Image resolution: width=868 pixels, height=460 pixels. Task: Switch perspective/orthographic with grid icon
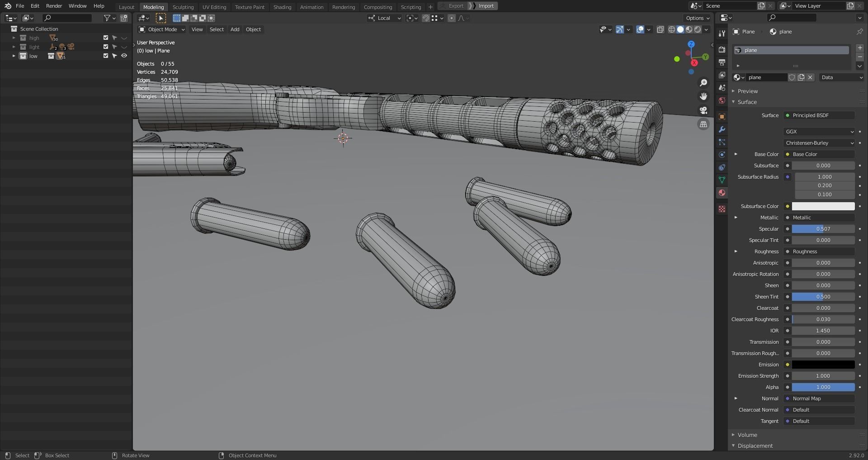click(703, 124)
